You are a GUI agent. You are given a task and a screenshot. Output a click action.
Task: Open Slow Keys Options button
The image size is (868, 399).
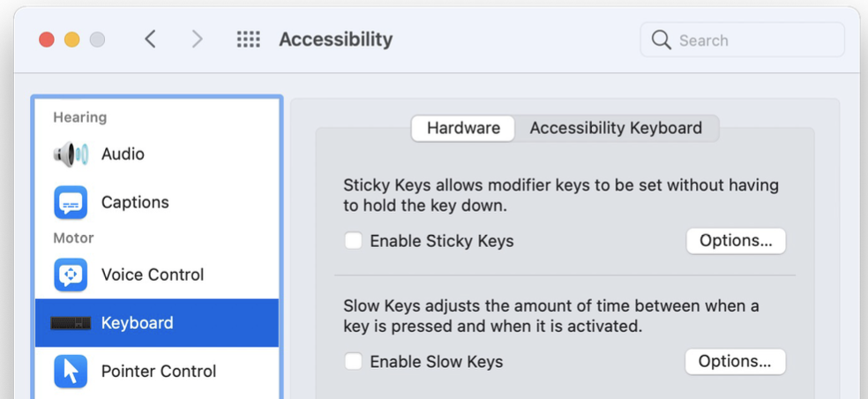[x=735, y=361]
